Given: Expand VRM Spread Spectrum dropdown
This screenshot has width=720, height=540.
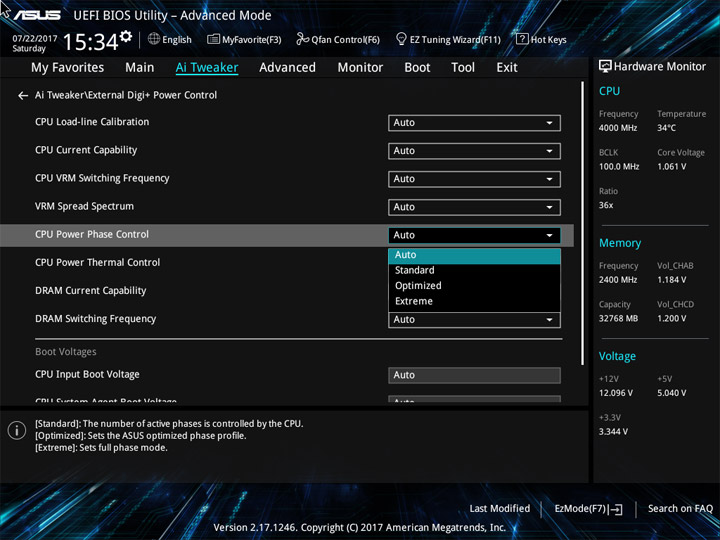Looking at the screenshot, I should [474, 207].
